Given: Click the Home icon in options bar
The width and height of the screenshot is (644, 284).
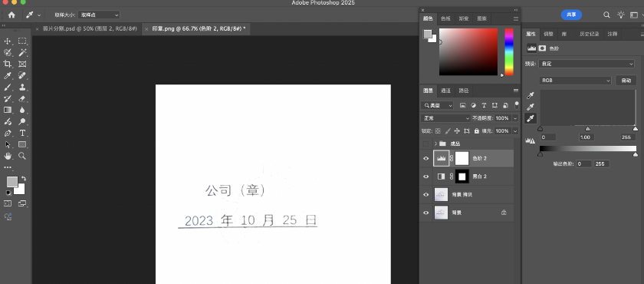Looking at the screenshot, I should (11, 15).
